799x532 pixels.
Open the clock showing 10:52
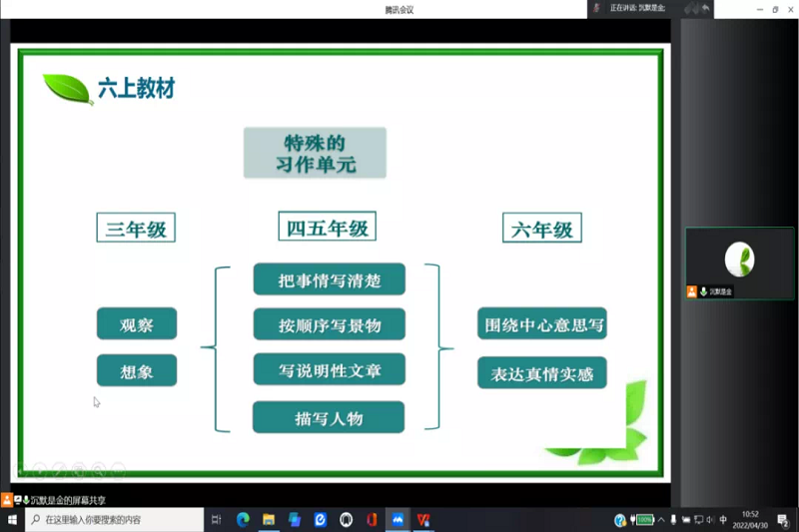point(750,520)
